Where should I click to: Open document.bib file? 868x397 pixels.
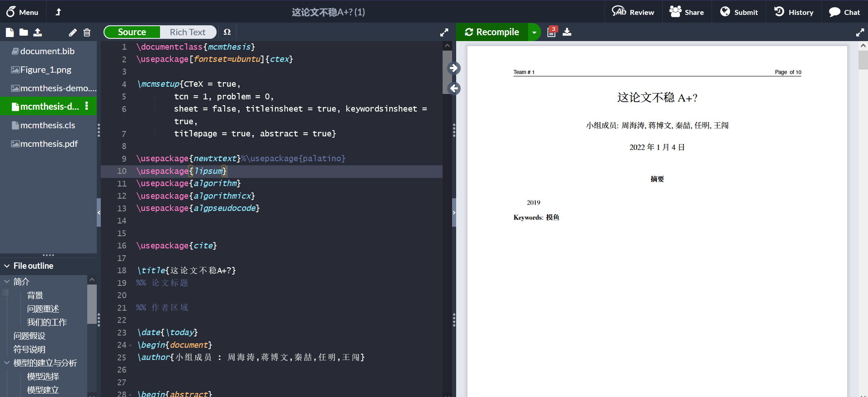(48, 51)
